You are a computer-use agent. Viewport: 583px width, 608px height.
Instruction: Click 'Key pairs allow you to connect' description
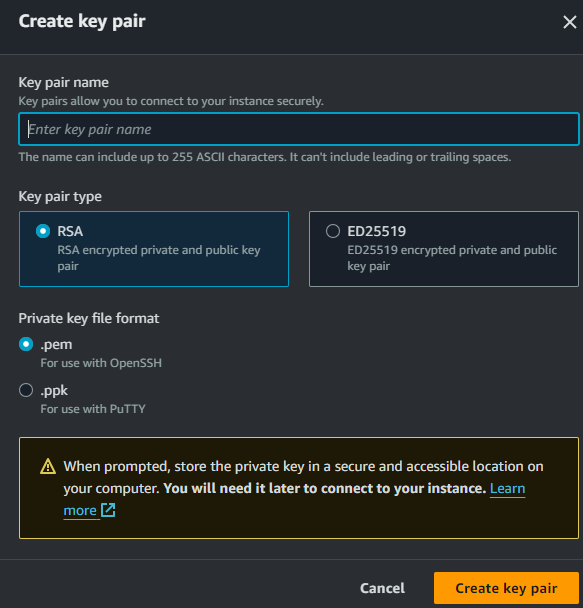171,101
